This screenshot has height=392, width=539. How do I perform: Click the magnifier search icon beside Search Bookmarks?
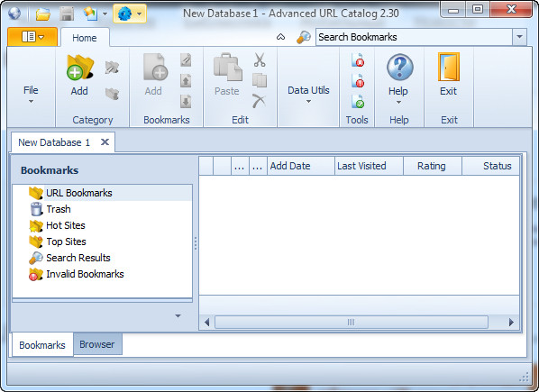coord(304,37)
